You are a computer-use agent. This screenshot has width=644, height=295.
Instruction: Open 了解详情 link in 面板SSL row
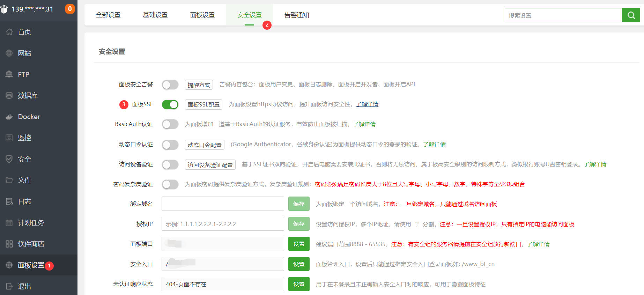(x=367, y=104)
